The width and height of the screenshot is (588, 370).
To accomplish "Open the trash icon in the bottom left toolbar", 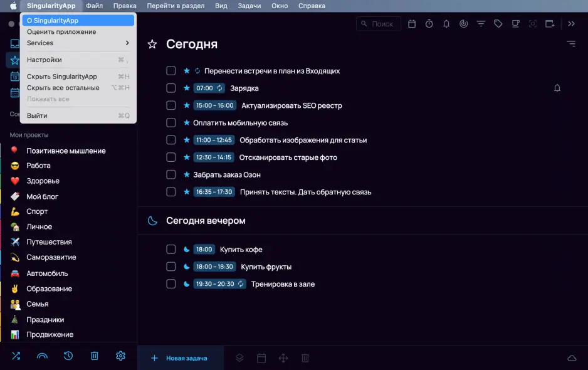I will (x=94, y=356).
